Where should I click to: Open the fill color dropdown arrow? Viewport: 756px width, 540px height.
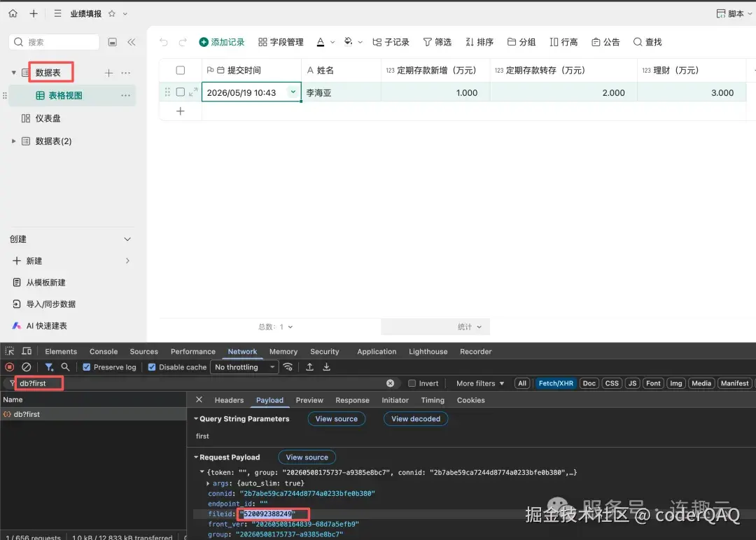click(x=360, y=43)
